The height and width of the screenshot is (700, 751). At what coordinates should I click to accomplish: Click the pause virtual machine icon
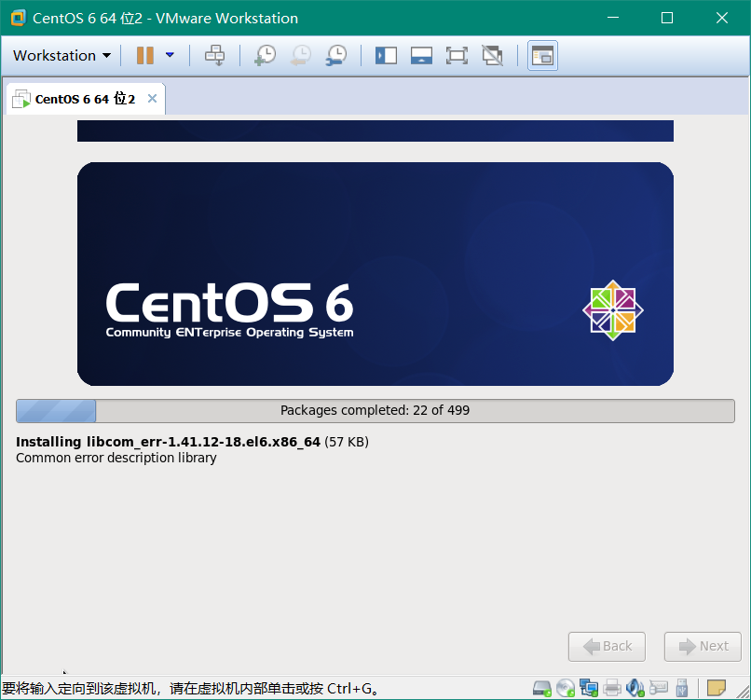[x=144, y=56]
